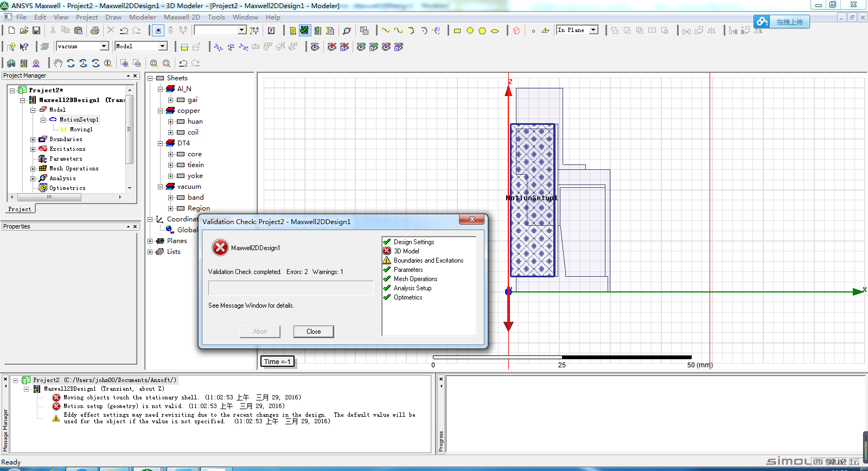Select the Draw regular polygon tool

[x=482, y=31]
